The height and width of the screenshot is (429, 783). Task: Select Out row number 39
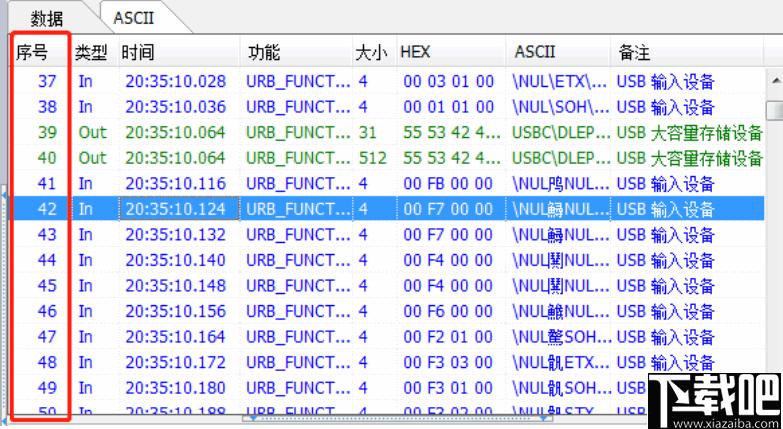coord(387,132)
